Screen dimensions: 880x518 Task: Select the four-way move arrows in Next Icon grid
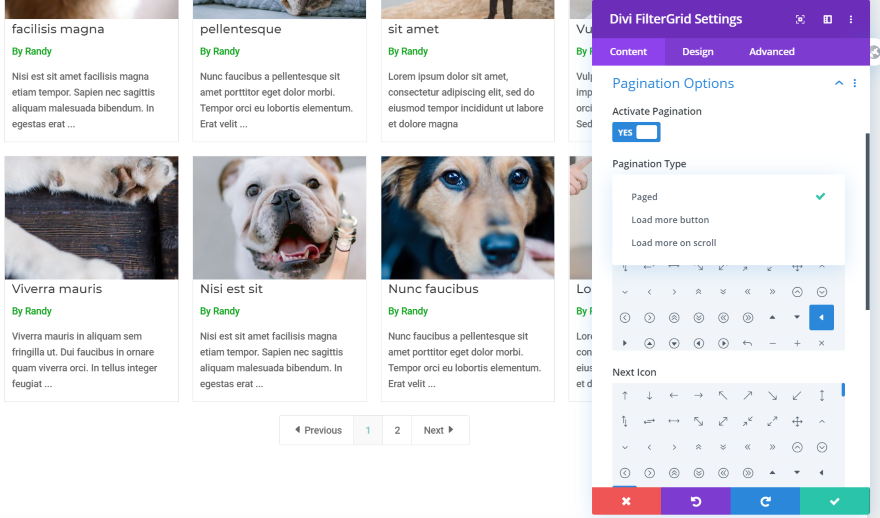point(797,421)
